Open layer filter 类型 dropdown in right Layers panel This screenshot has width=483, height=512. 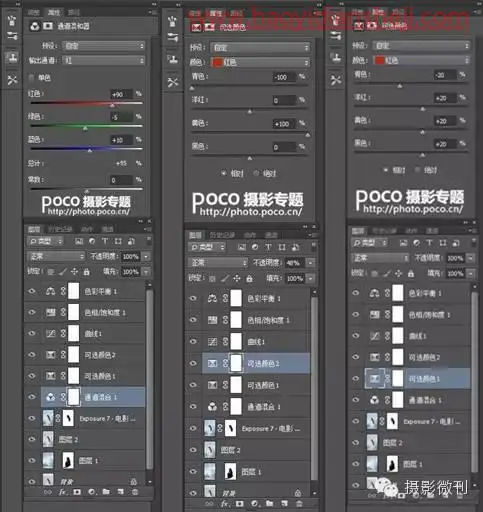click(x=371, y=243)
